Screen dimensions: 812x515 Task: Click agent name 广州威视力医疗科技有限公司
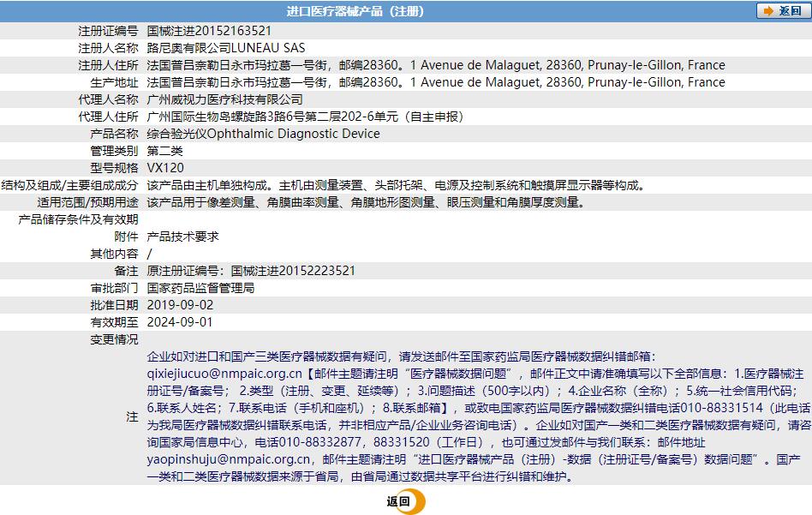pyautogui.click(x=224, y=99)
